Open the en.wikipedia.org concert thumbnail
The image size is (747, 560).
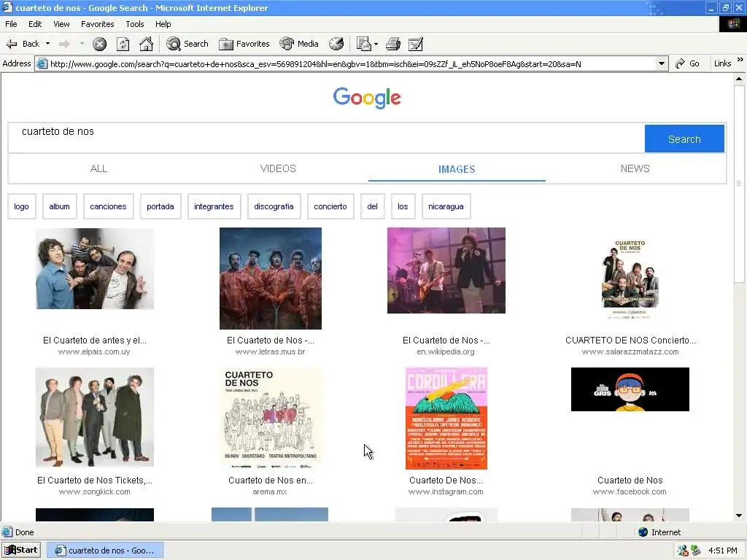(x=446, y=271)
